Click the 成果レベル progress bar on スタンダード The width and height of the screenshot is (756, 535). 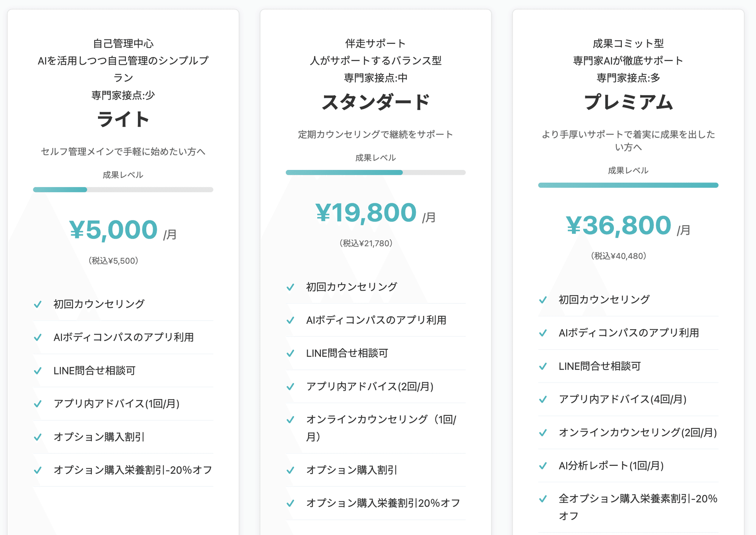(x=376, y=172)
